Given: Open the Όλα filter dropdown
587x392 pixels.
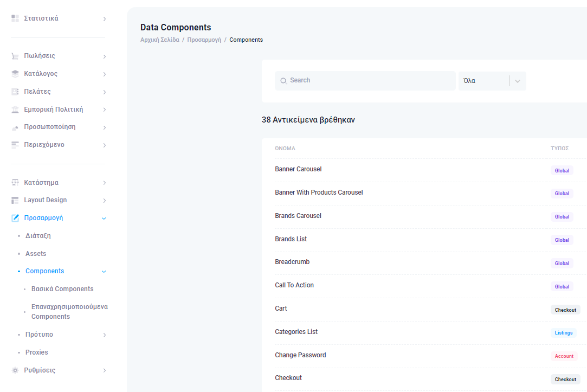Looking at the screenshot, I should (492, 81).
